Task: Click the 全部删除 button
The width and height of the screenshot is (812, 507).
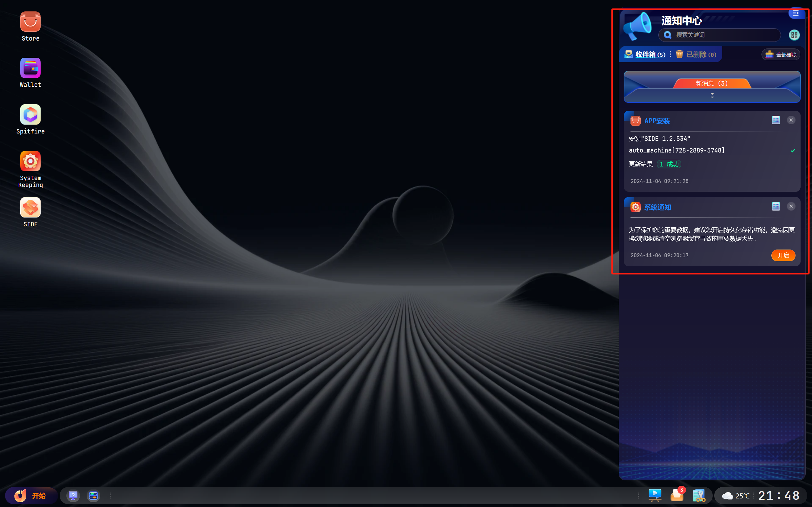Action: [781, 54]
